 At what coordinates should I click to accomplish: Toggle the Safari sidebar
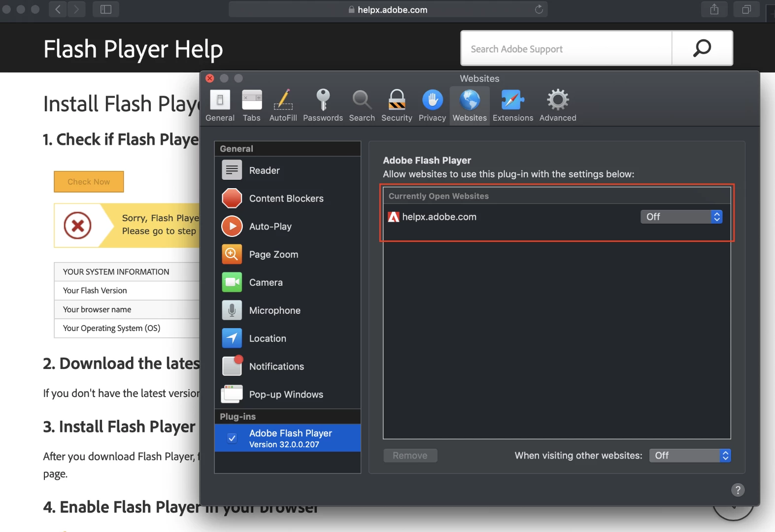[x=106, y=9]
